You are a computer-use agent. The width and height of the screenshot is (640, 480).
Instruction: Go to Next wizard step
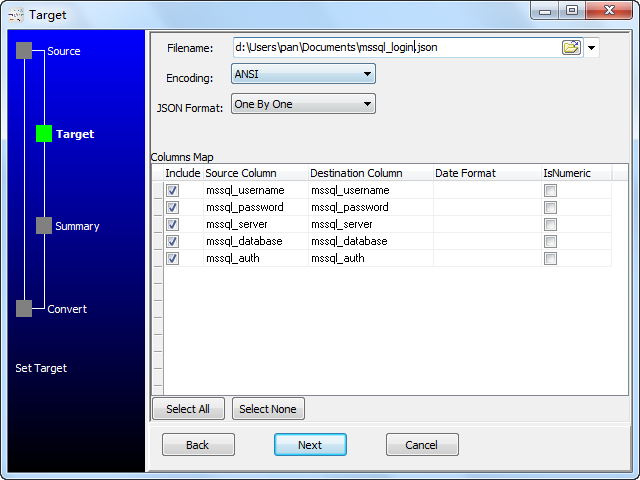pos(310,445)
